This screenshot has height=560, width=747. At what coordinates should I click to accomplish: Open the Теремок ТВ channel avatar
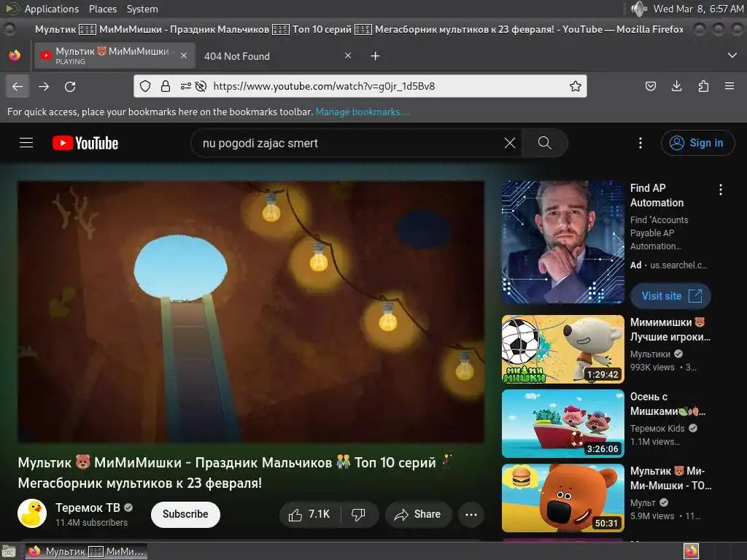tap(32, 513)
